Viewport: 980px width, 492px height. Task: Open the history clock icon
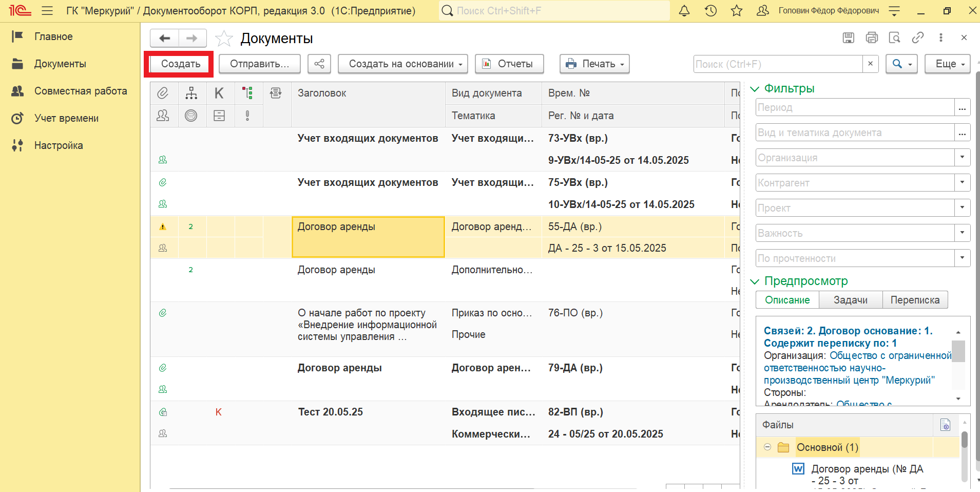pyautogui.click(x=710, y=11)
